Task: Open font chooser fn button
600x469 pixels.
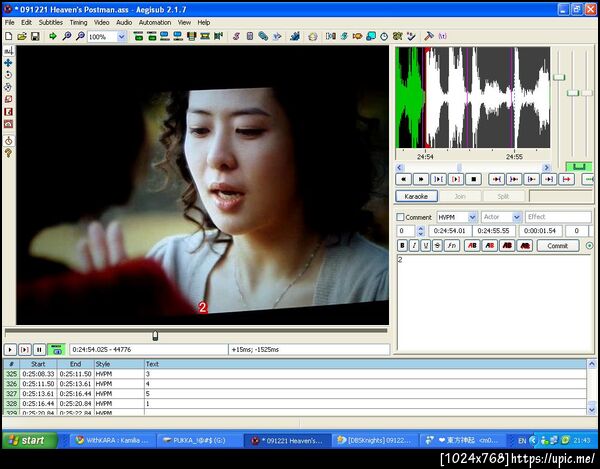Action: (x=452, y=246)
